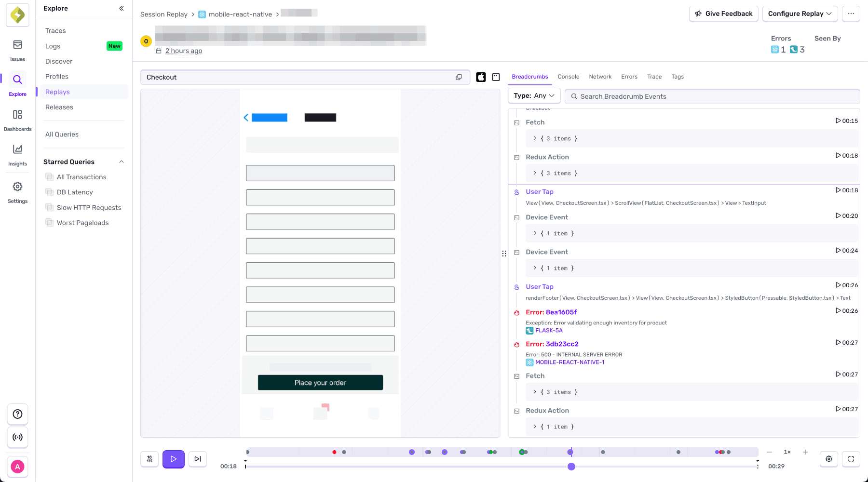This screenshot has width=868, height=482.
Task: Switch to the Network tab
Action: coord(600,76)
